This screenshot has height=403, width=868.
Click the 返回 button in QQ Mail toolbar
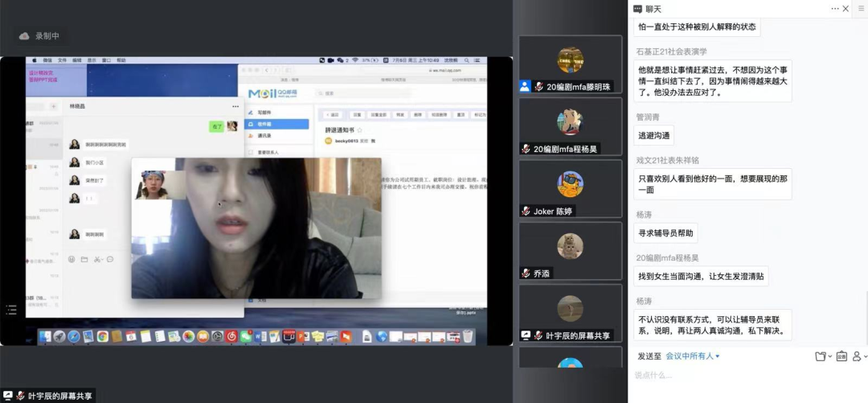coord(332,115)
